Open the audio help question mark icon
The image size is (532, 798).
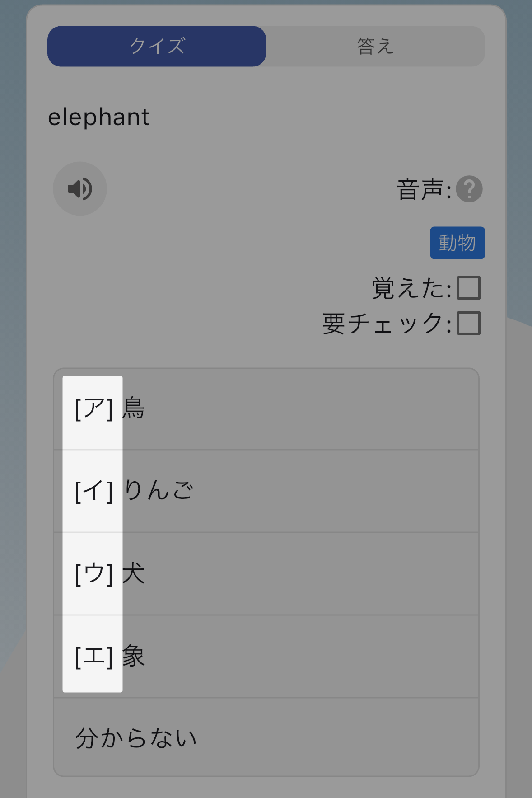click(x=469, y=189)
